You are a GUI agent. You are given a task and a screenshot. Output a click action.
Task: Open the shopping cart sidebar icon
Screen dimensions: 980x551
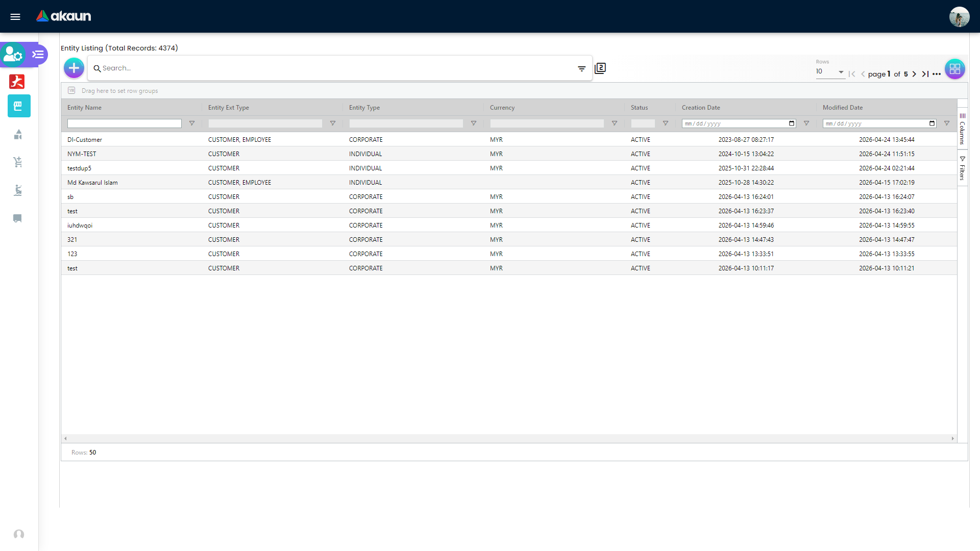coord(18,162)
